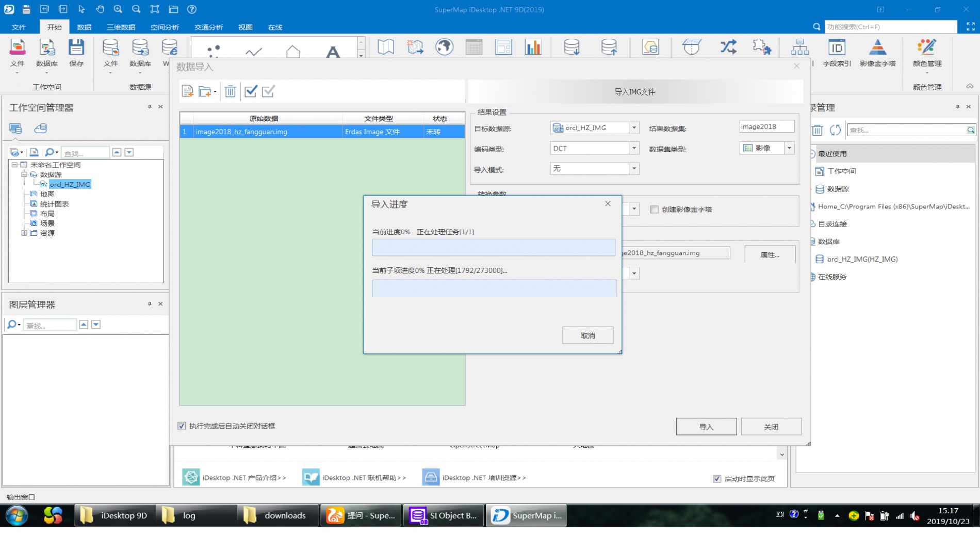Select orcl_HZ_IMG in workspace tree
Screen dimensions: 980x551
click(70, 184)
